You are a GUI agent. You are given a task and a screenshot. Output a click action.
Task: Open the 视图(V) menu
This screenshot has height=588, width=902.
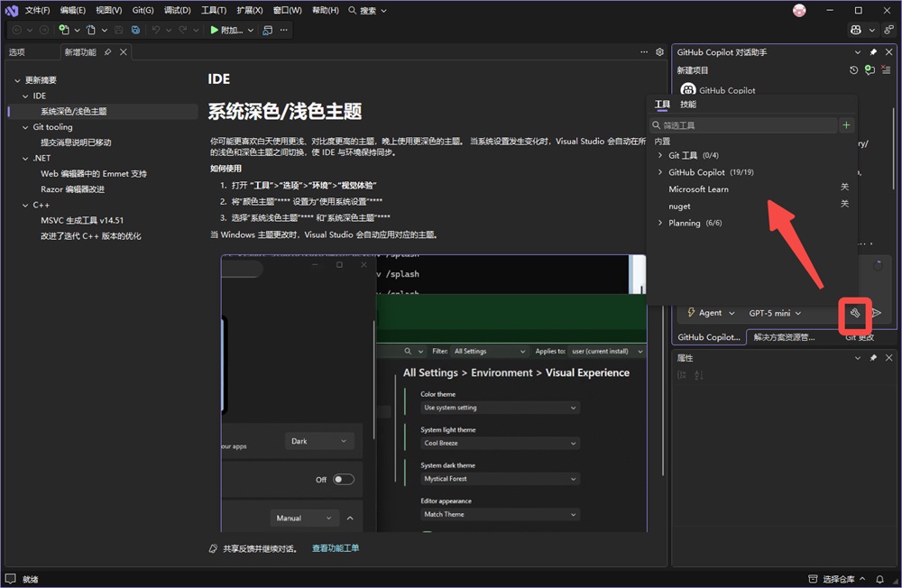(x=109, y=10)
